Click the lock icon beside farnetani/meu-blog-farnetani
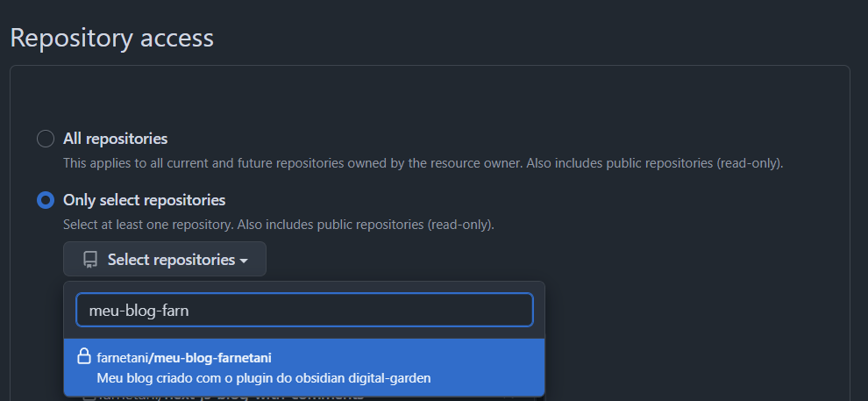Image resolution: width=868 pixels, height=401 pixels. 84,356
